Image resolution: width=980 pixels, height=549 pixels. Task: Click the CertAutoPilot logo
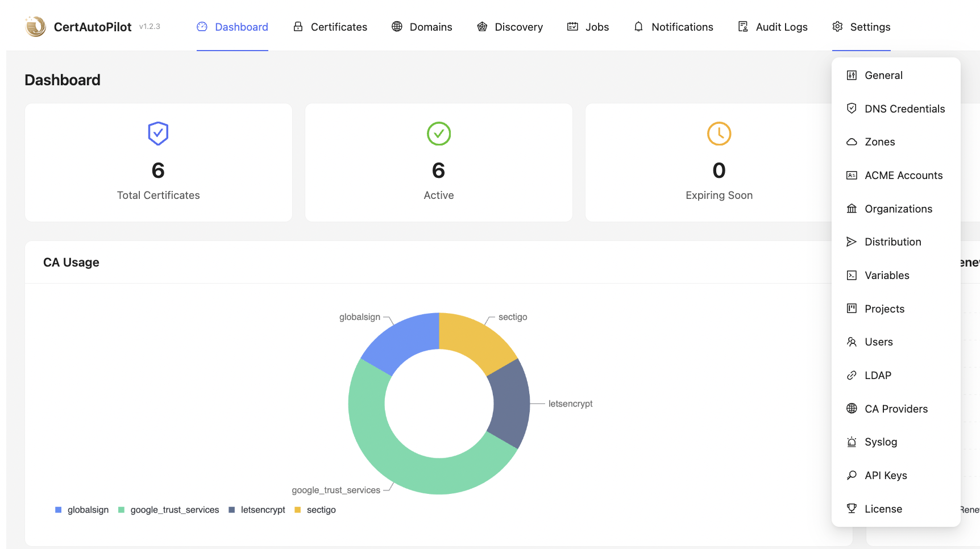[x=35, y=26]
